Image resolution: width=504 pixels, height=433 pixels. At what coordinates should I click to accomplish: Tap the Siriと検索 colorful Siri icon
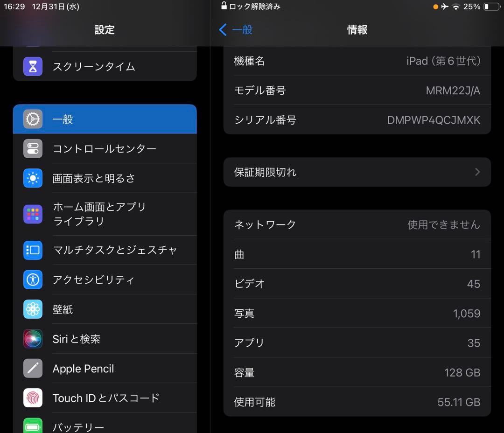point(33,339)
